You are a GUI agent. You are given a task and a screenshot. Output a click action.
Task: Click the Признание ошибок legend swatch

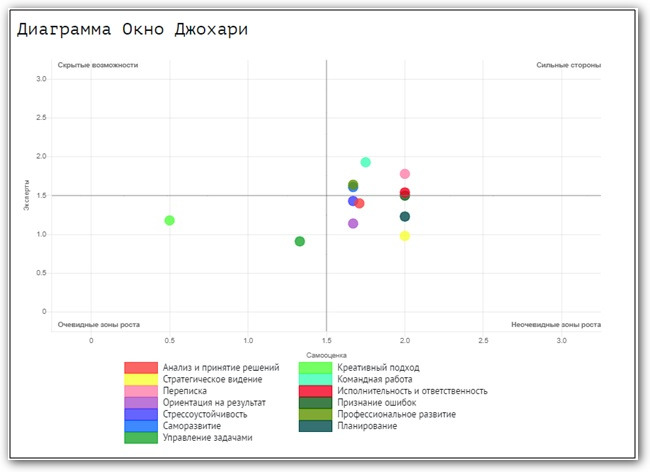(315, 403)
